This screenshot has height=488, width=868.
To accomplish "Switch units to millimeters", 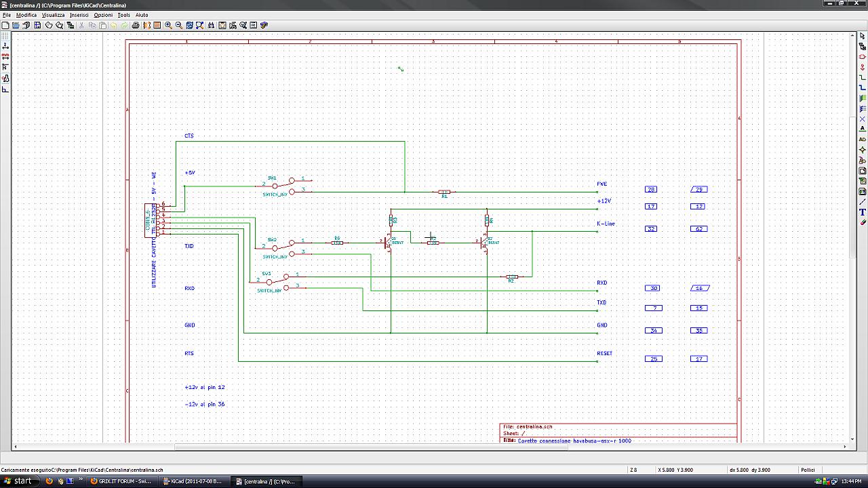I will [5, 56].
